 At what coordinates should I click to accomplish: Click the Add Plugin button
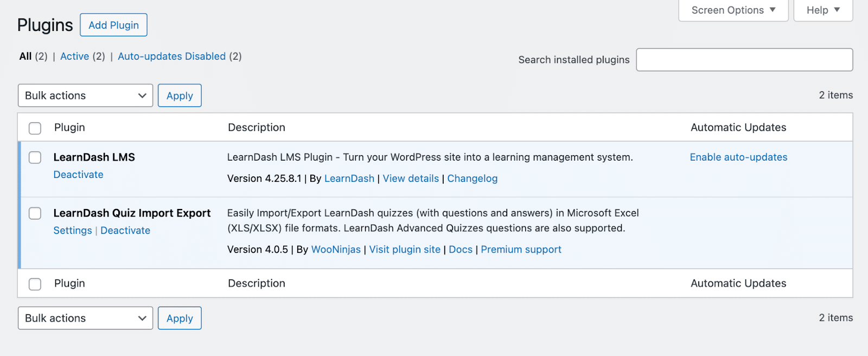[113, 25]
